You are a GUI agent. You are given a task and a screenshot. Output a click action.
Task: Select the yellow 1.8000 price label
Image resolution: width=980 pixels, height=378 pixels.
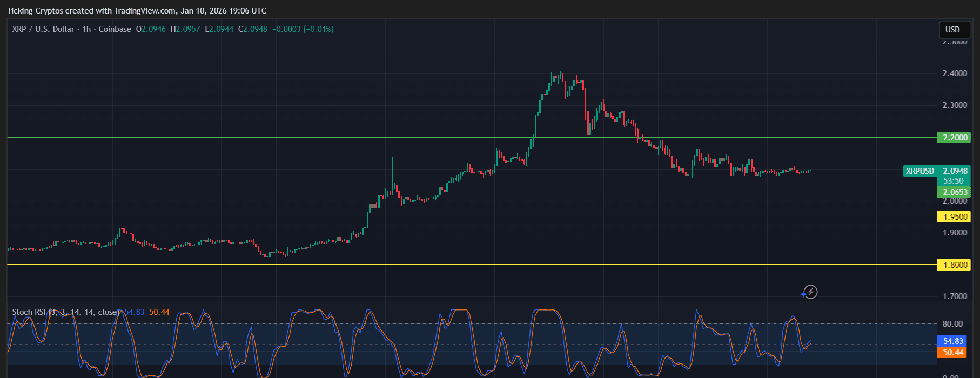[955, 265]
